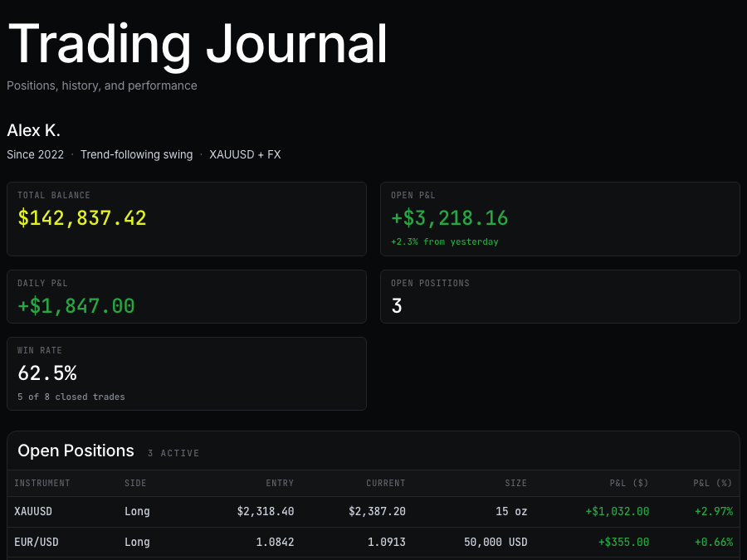Click the EUR/USD entry price 1.0842
The width and height of the screenshot is (747, 560).
275,543
